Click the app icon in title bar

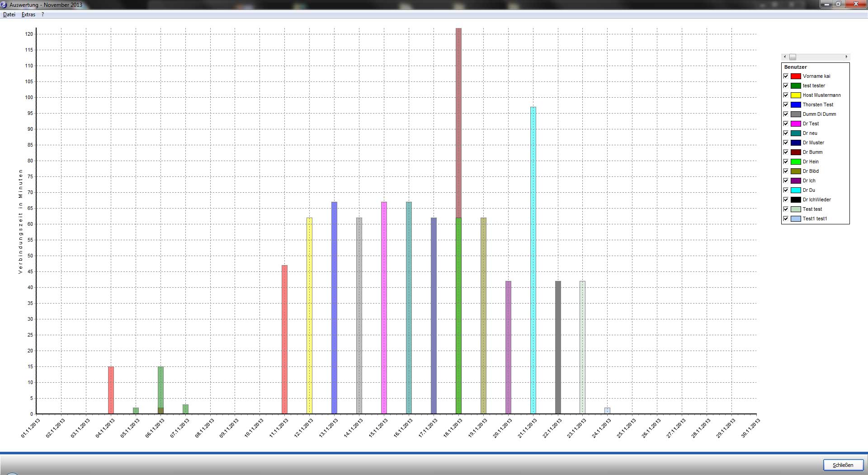pos(4,5)
